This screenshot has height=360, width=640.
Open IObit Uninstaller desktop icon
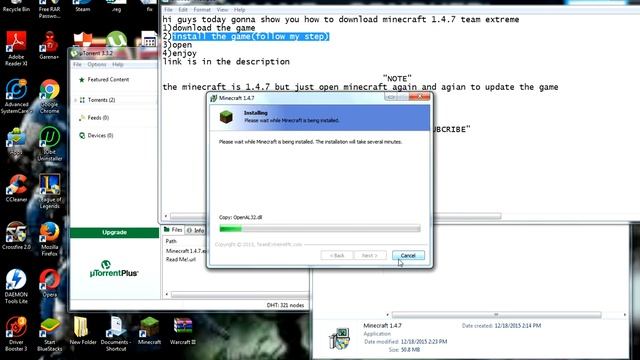point(49,144)
